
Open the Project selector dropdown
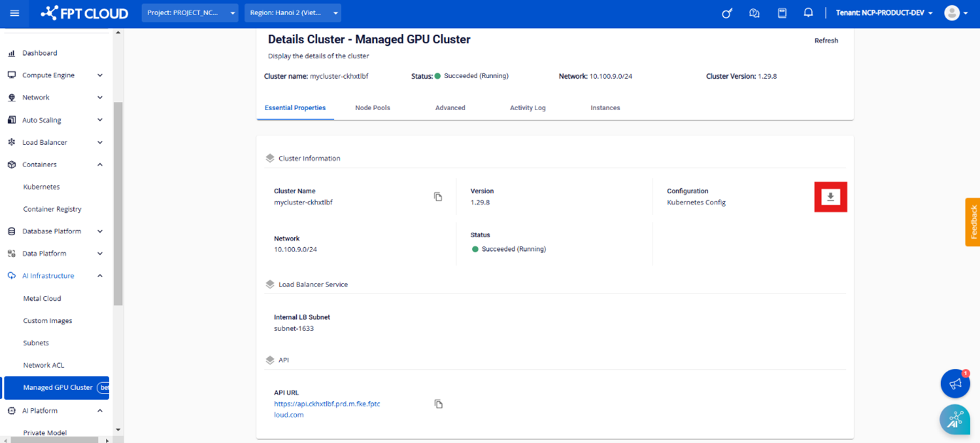190,13
